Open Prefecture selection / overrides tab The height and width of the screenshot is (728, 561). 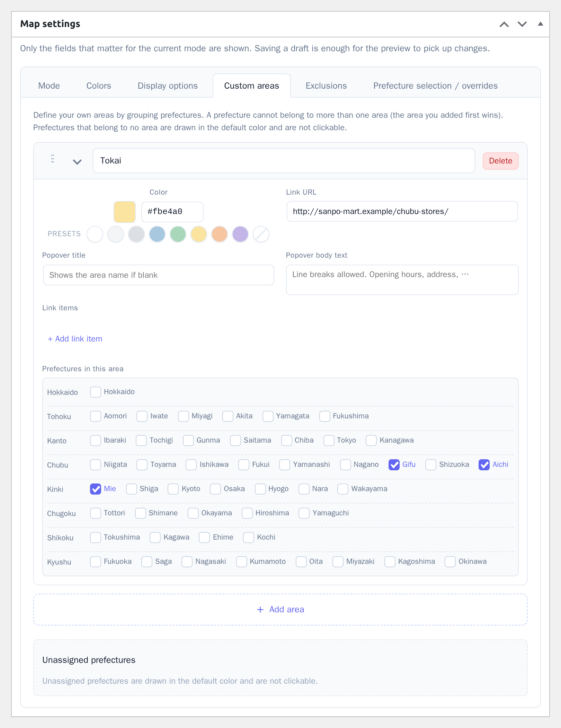tap(435, 86)
